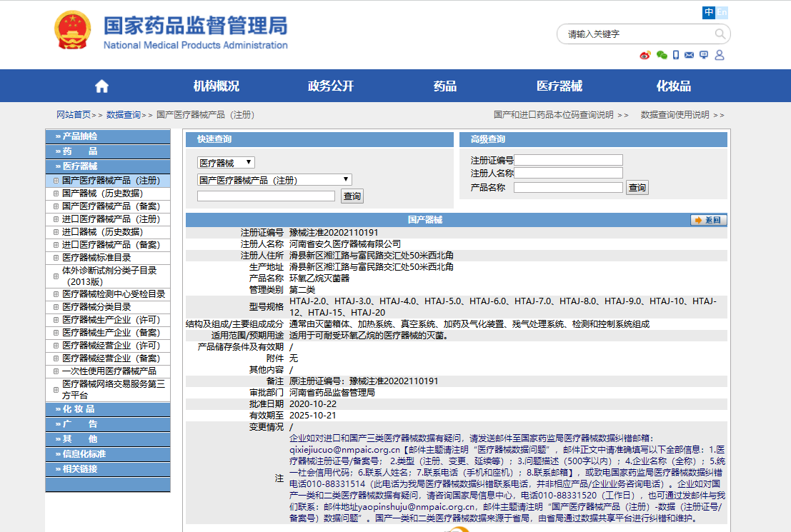791x532 pixels.
Task: Click the 网站首页 breadcrumb link
Action: tap(74, 115)
